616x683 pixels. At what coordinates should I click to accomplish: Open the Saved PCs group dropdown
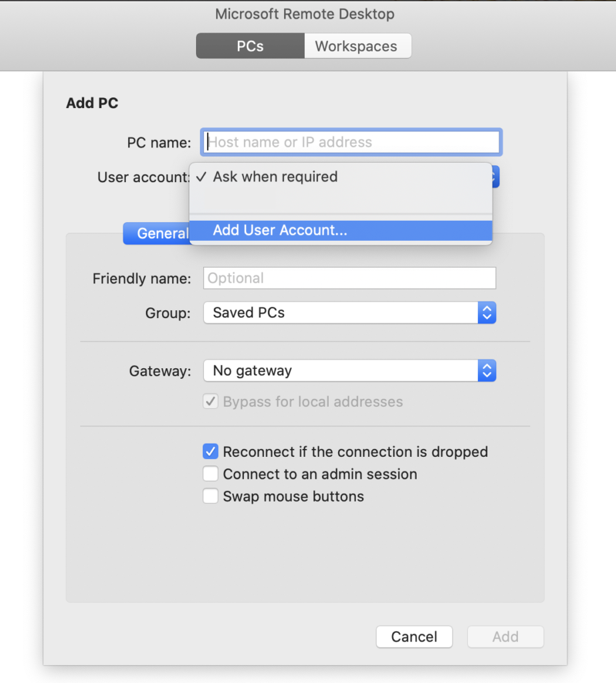340,313
